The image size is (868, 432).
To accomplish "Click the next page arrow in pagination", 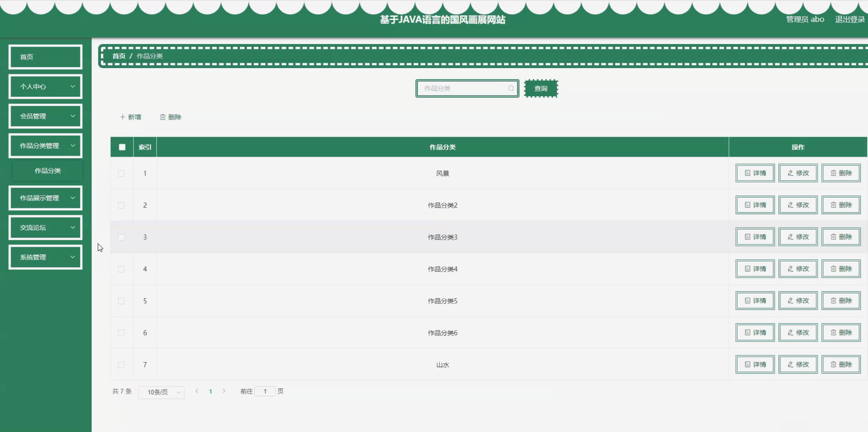I will coord(224,391).
